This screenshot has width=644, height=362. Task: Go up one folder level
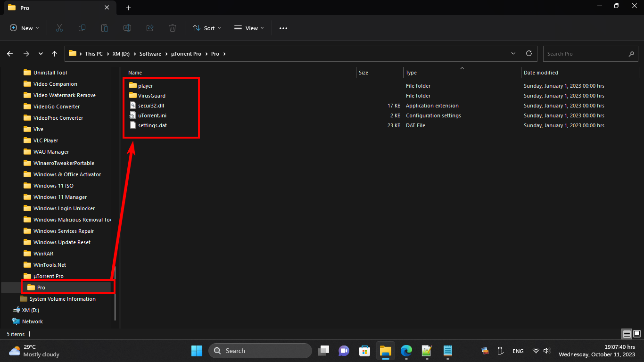tap(54, 54)
